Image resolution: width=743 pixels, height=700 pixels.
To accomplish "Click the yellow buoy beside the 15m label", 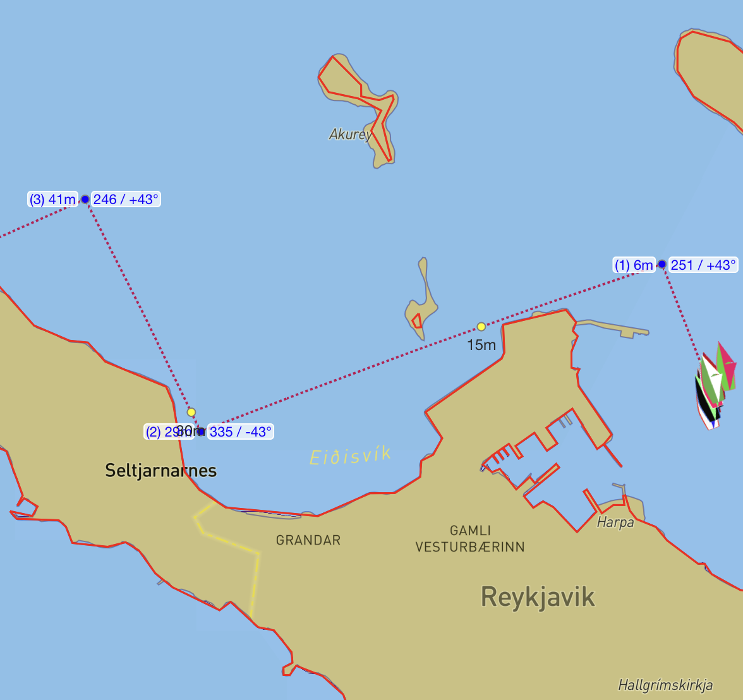I will (x=481, y=327).
